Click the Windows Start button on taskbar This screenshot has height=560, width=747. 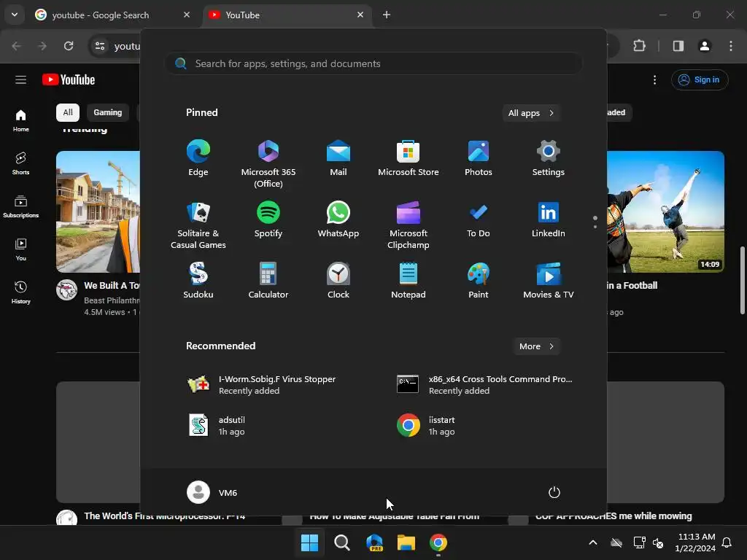point(309,542)
